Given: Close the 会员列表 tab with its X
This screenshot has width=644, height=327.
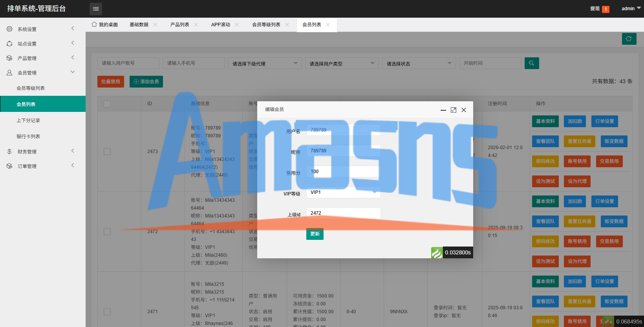Looking at the screenshot, I should [x=328, y=25].
